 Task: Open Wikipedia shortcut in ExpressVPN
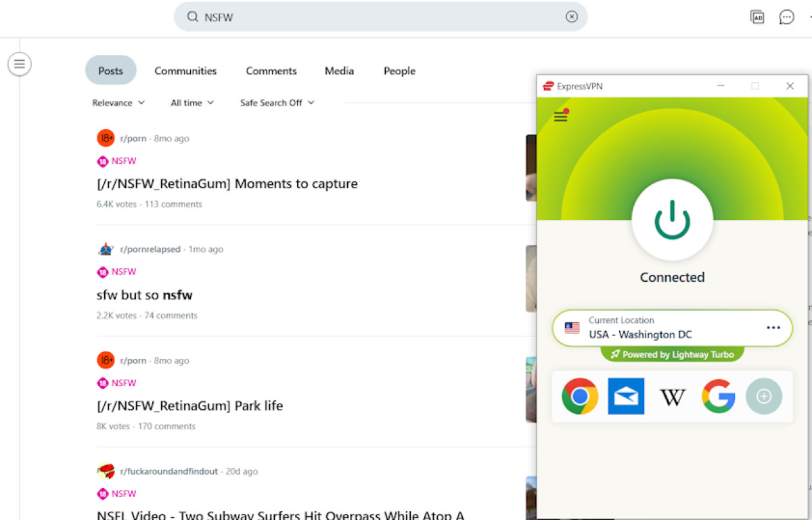672,397
